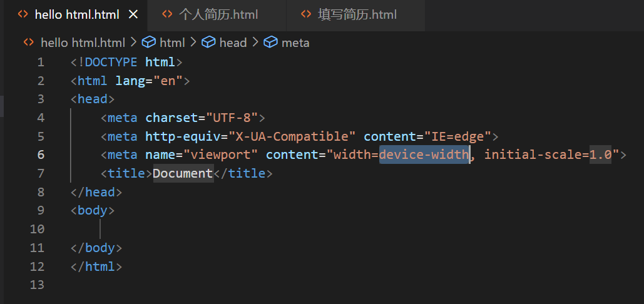Click the closing head tag on line 8
This screenshot has height=304, width=644.
[x=96, y=192]
